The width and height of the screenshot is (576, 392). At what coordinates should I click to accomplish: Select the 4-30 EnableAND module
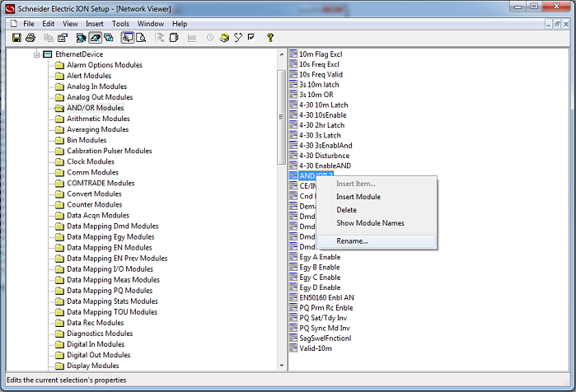[325, 166]
